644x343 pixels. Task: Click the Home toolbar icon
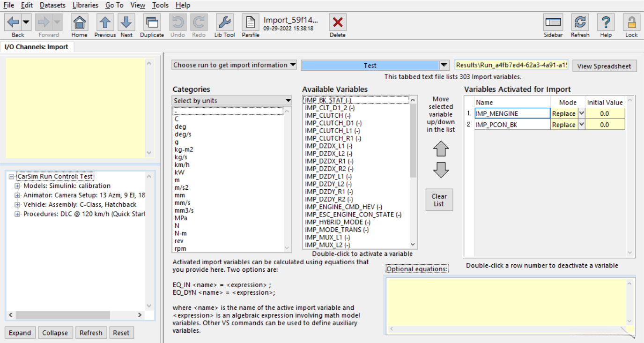tap(79, 22)
